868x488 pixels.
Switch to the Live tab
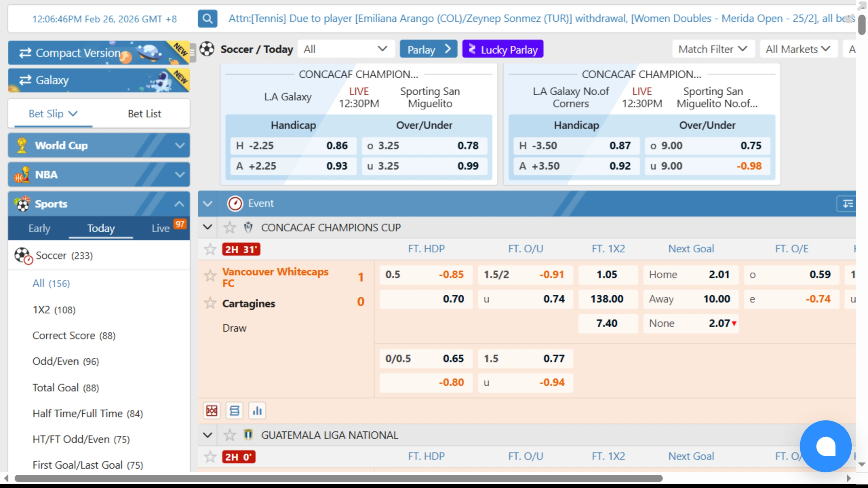pos(161,228)
